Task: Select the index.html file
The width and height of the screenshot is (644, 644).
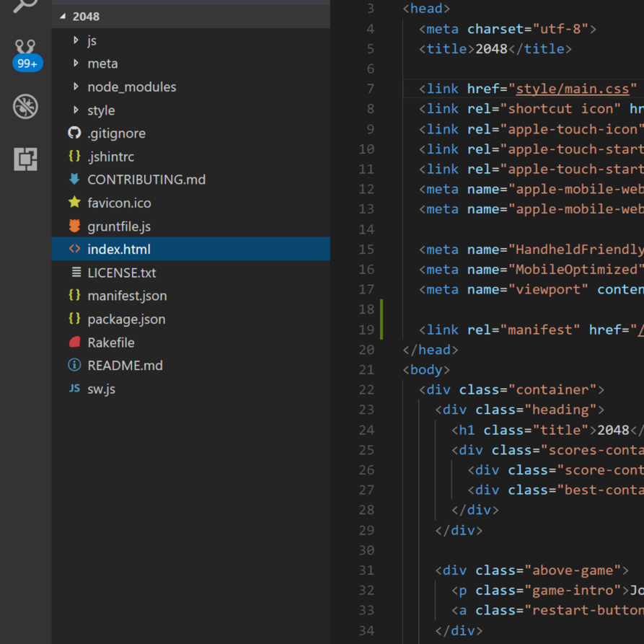Action: tap(119, 250)
